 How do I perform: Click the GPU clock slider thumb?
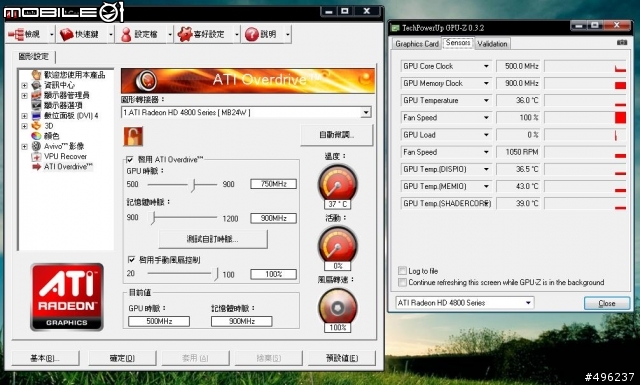[x=193, y=185]
